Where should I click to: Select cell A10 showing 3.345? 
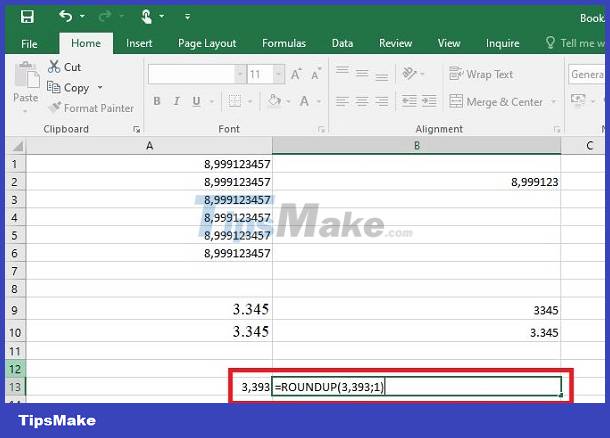149,332
